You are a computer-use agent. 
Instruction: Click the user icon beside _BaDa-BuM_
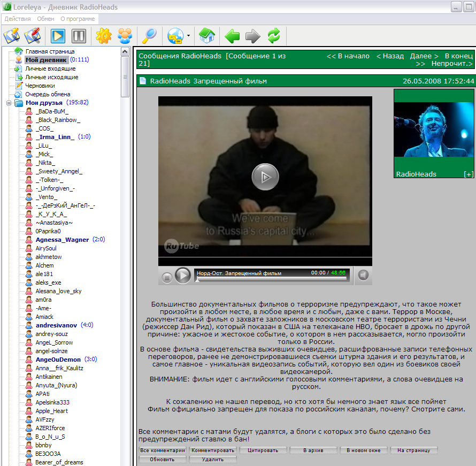29,111
